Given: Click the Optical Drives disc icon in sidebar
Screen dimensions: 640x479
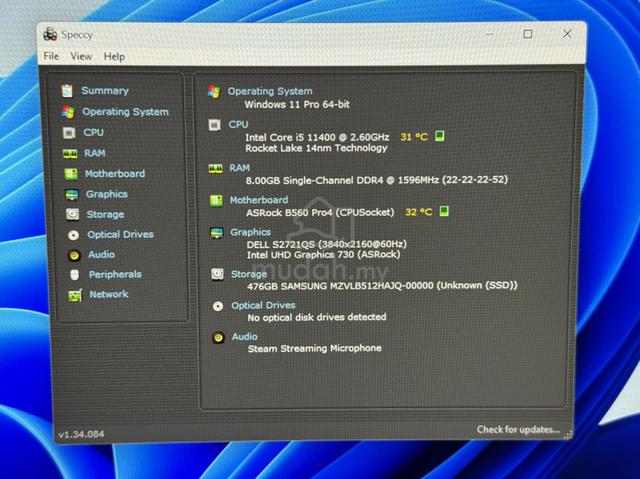Looking at the screenshot, I should click(x=73, y=235).
